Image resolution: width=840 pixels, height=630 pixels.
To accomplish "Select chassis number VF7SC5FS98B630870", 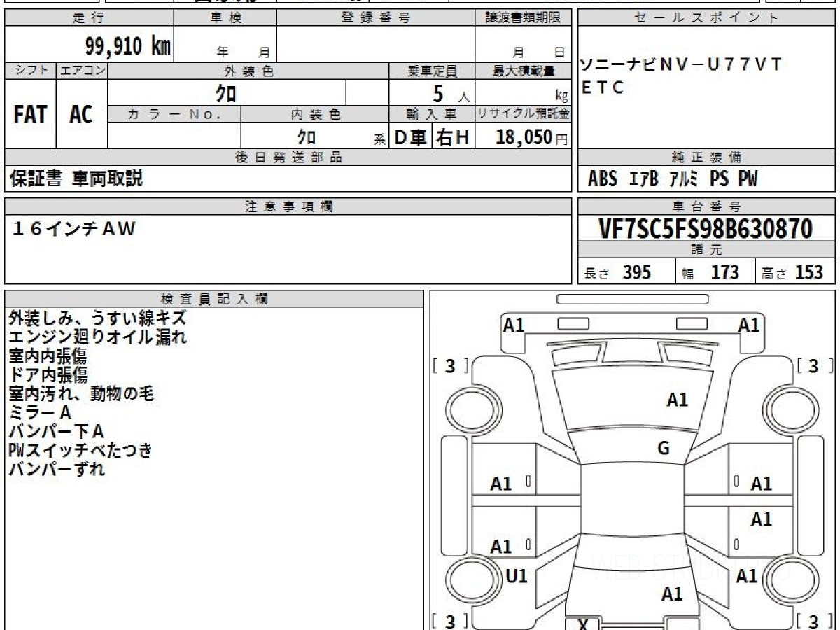I will pos(706,228).
